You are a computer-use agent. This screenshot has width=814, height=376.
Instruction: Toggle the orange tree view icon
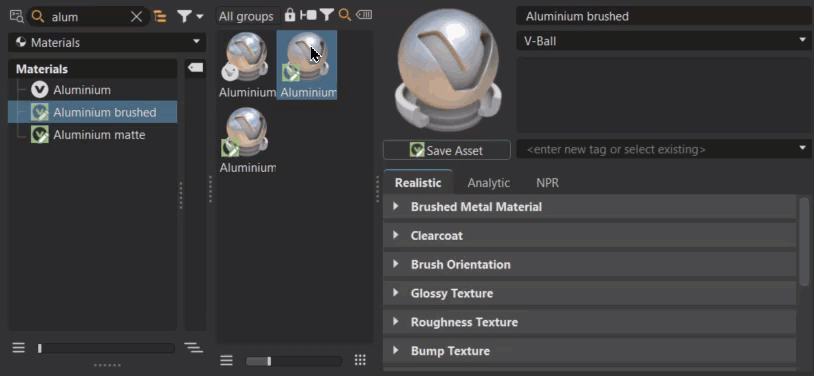click(160, 17)
